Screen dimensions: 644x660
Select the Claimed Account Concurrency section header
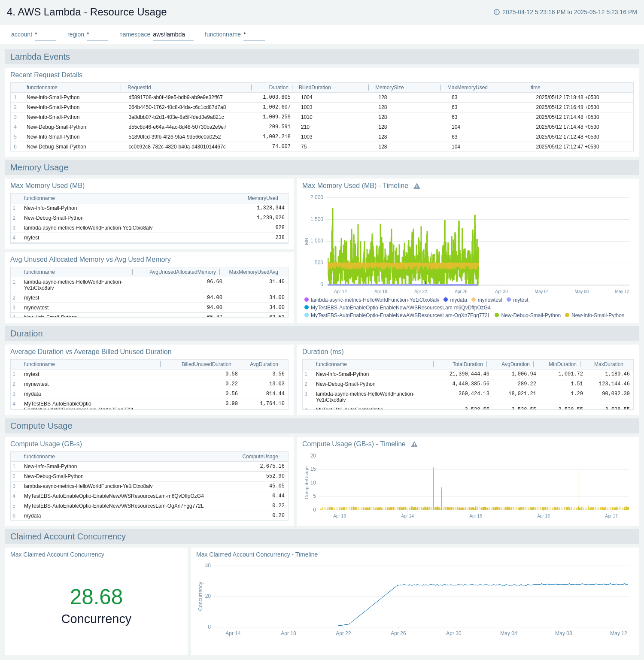[x=67, y=536]
